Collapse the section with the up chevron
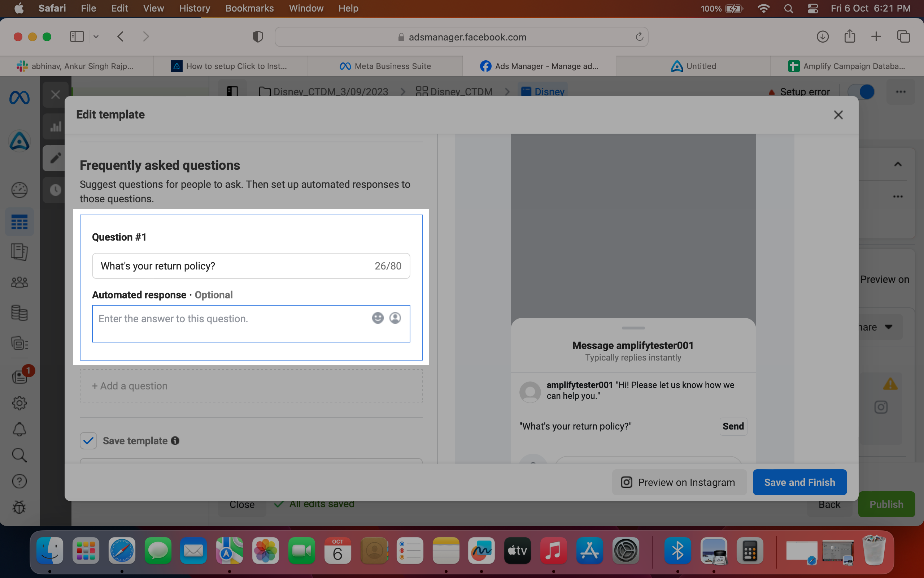The width and height of the screenshot is (924, 578). (898, 164)
